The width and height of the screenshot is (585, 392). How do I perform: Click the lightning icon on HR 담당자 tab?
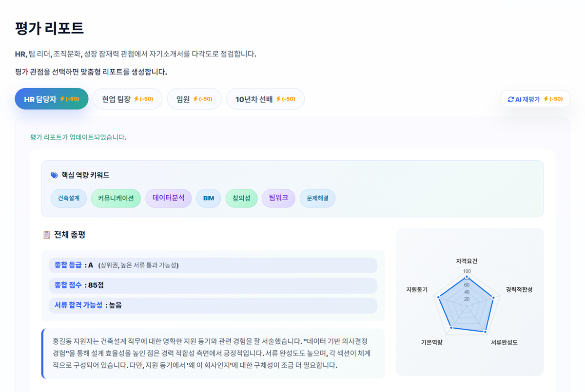pos(62,99)
